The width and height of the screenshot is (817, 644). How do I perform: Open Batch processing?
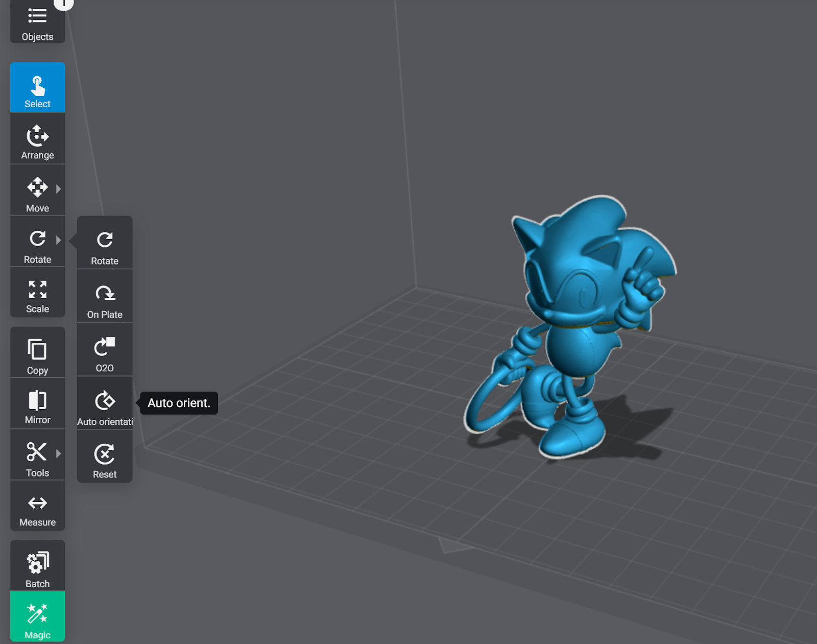[x=37, y=566]
